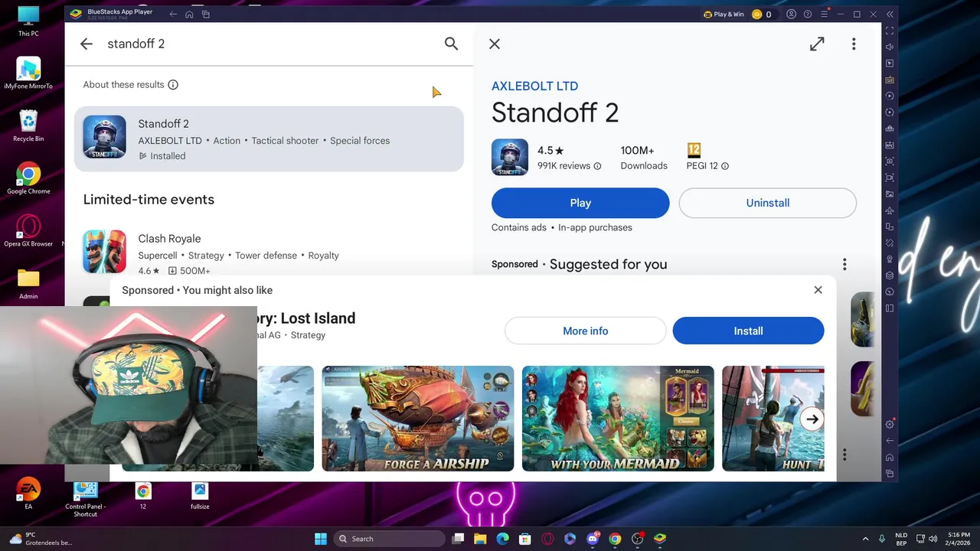Open BlueStacks recent apps icon in the title bar
Screen dimensions: 980x551
point(206,14)
